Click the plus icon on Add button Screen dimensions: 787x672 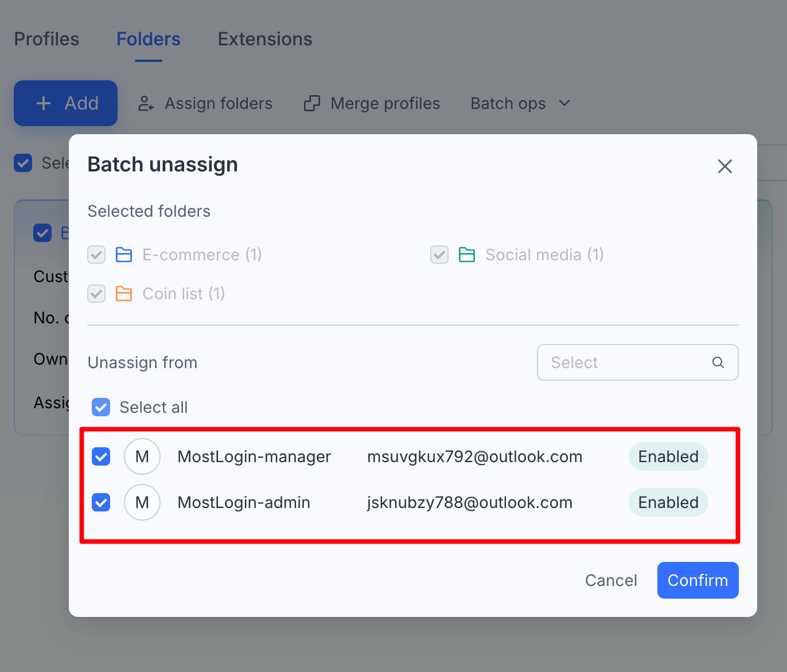tap(44, 103)
